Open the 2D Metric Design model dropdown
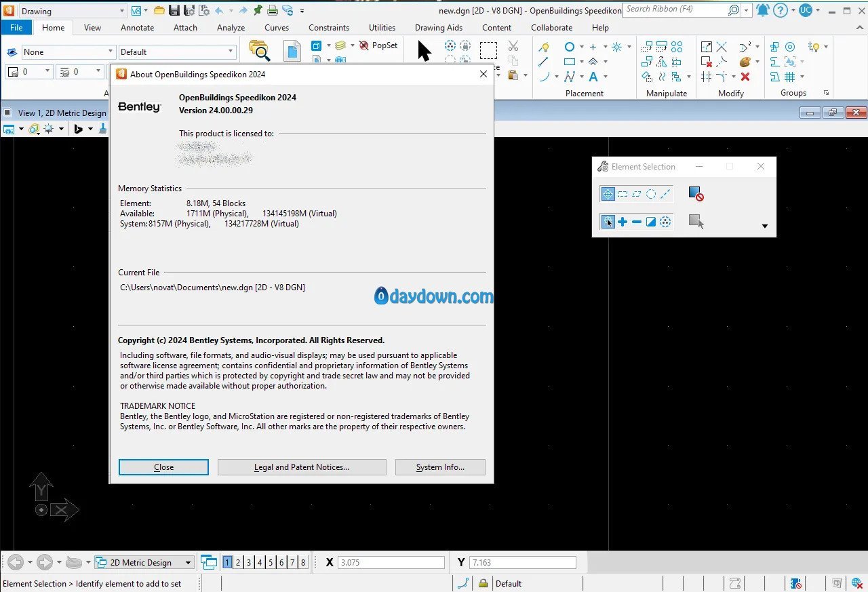 [x=188, y=562]
